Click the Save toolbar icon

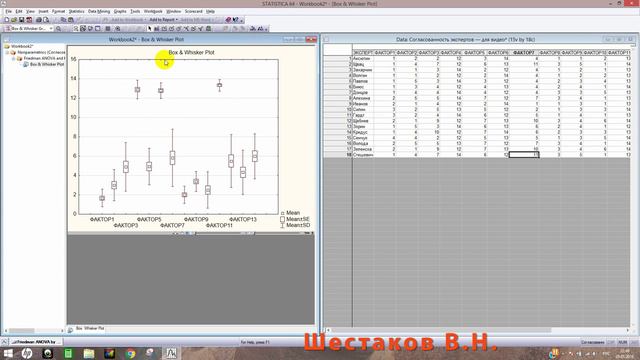[22, 20]
